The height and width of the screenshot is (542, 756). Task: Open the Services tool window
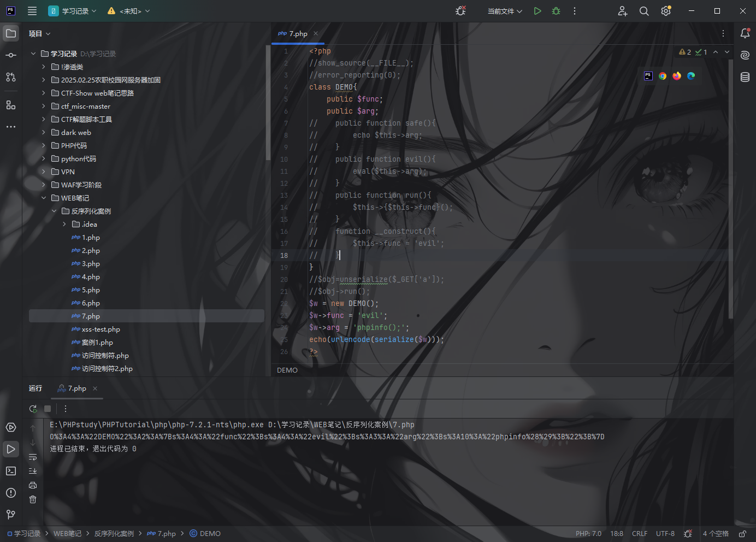coord(11,427)
